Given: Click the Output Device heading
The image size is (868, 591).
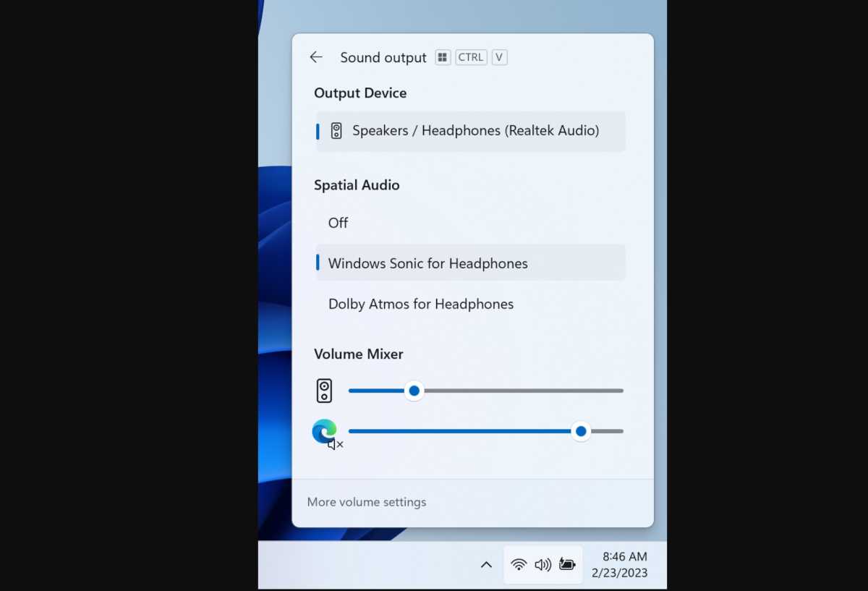Looking at the screenshot, I should [x=360, y=93].
